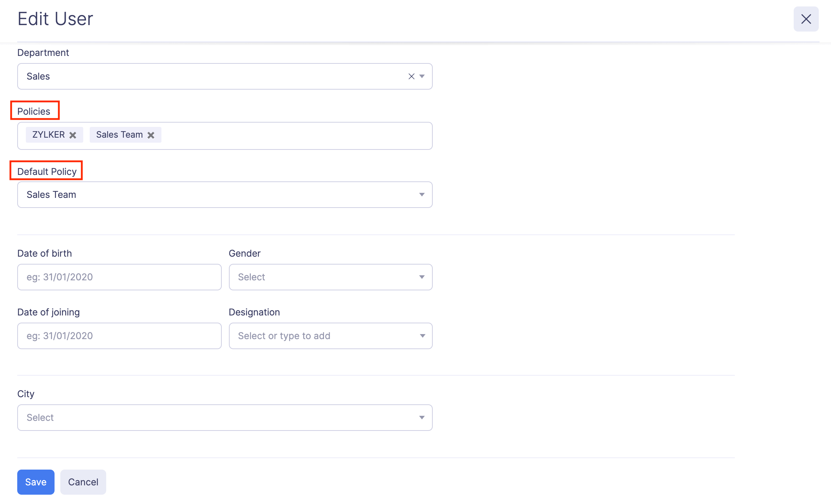Click the Policies input area to add policy
Image resolution: width=831 pixels, height=504 pixels.
(287, 135)
